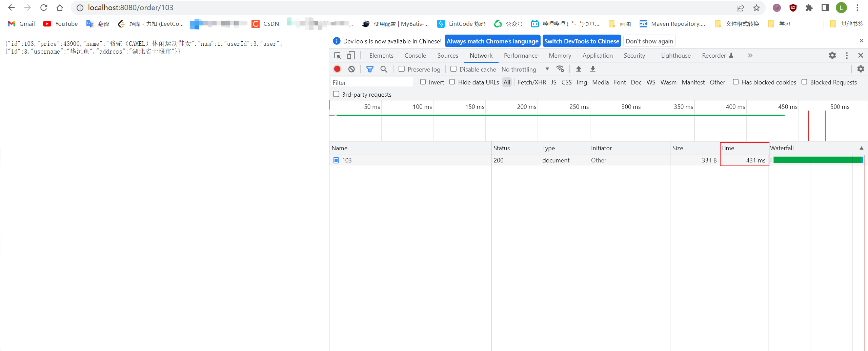Click the address bar URL localhost:8080/order/103

pos(130,7)
